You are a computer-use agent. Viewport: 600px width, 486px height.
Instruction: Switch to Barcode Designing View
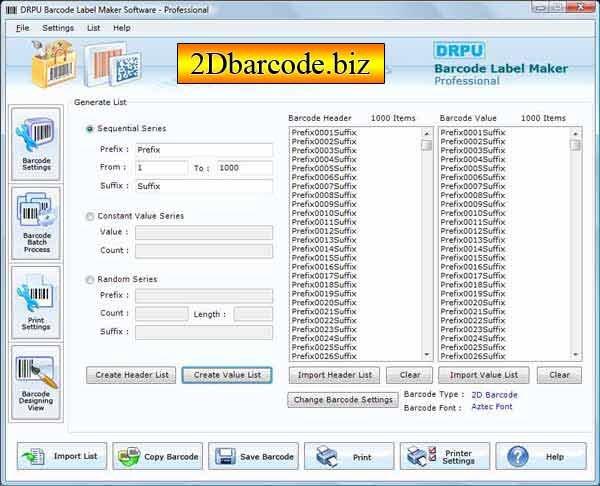coord(36,382)
